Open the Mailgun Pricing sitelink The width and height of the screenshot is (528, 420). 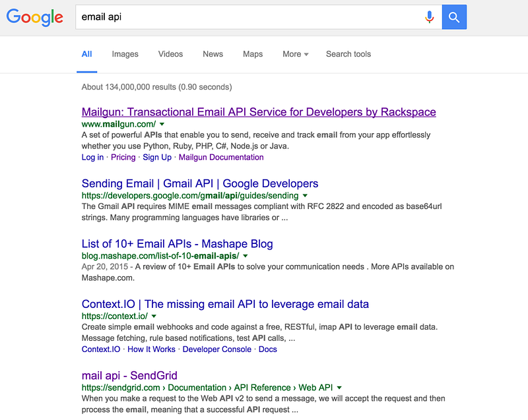coord(123,157)
